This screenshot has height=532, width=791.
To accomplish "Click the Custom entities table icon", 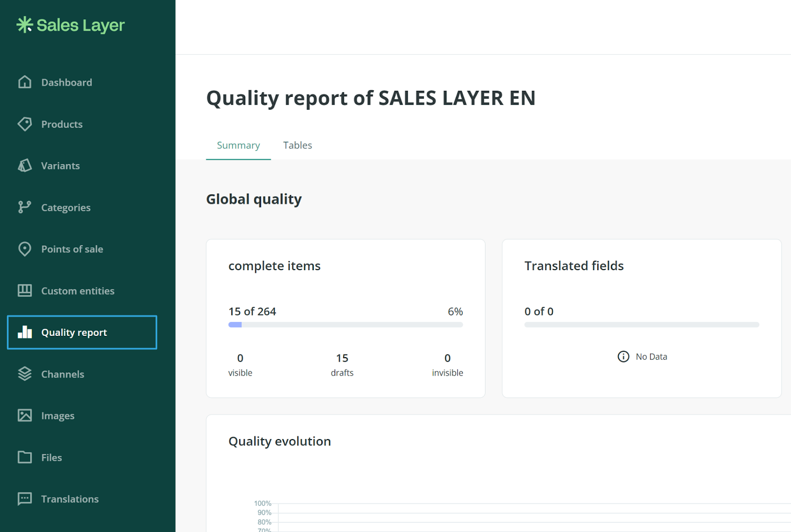I will click(25, 290).
